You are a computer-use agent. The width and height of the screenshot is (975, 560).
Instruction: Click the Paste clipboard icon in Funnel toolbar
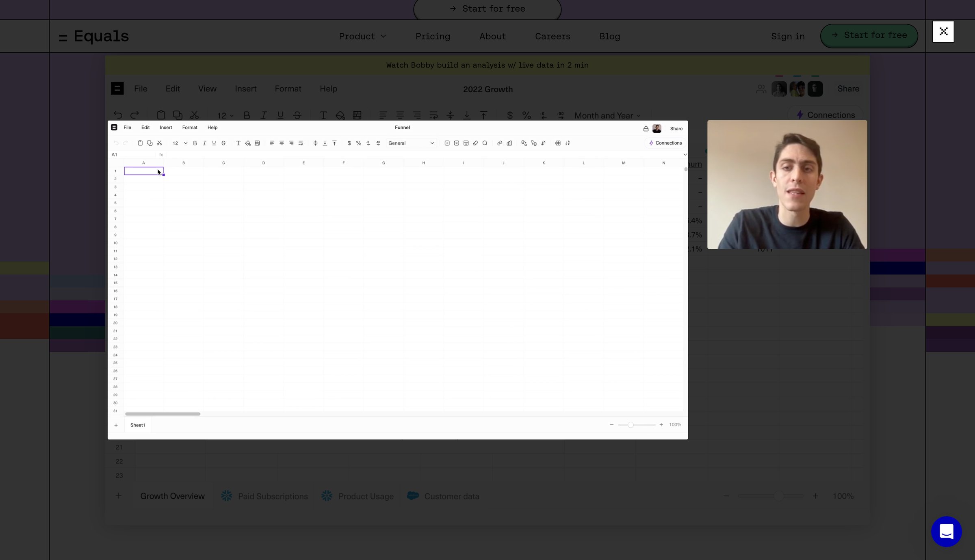pyautogui.click(x=140, y=143)
